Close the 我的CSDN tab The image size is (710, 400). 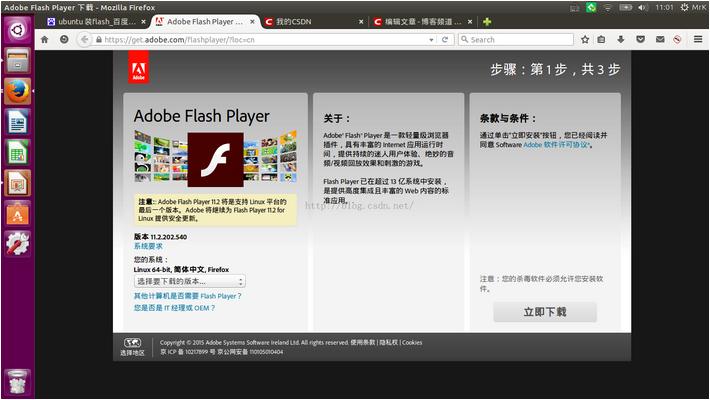[x=361, y=21]
